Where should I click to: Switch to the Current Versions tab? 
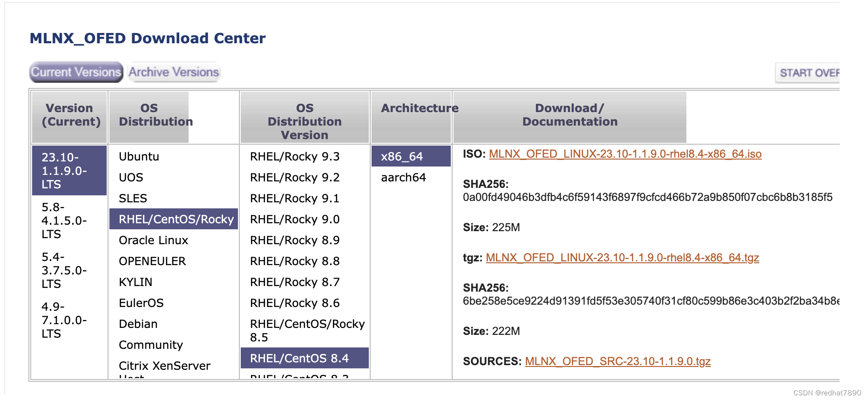pyautogui.click(x=76, y=72)
